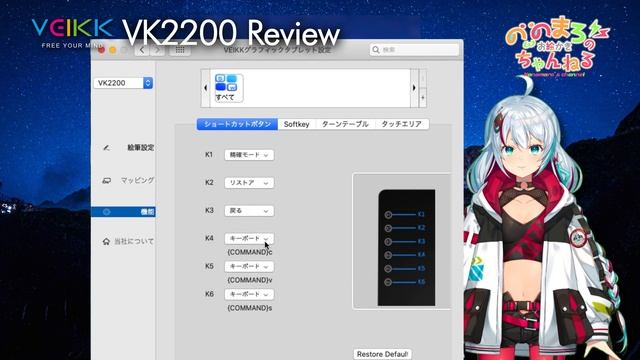This screenshot has height=360, width=640.
Task: Open the K1 function dropdown
Action: coord(249,155)
